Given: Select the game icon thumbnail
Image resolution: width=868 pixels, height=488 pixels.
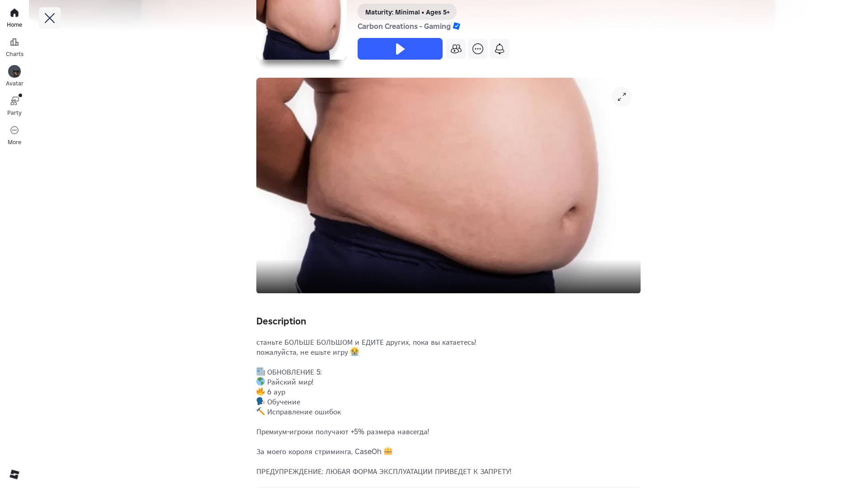Looking at the screenshot, I should coord(302,30).
